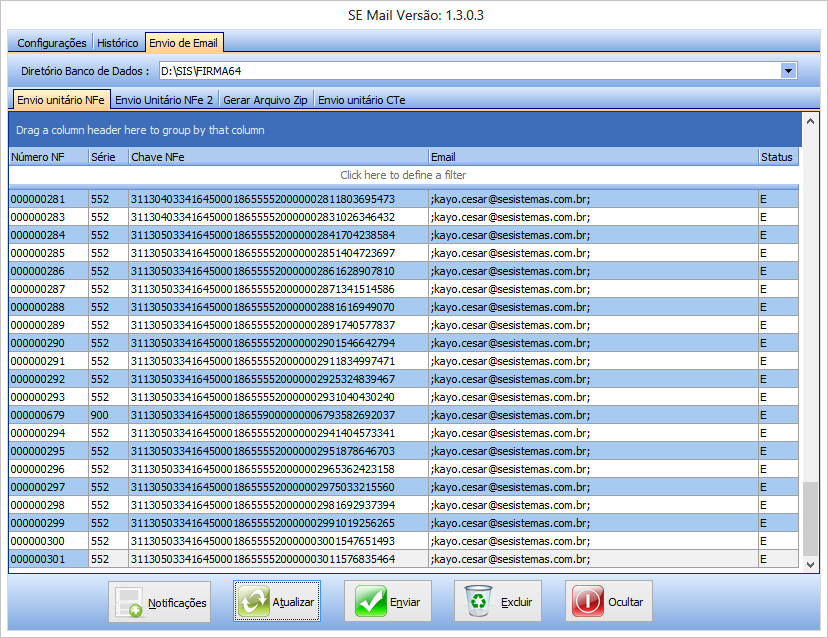Select the email cell of row 000000290
This screenshot has height=638, width=828.
click(x=592, y=343)
